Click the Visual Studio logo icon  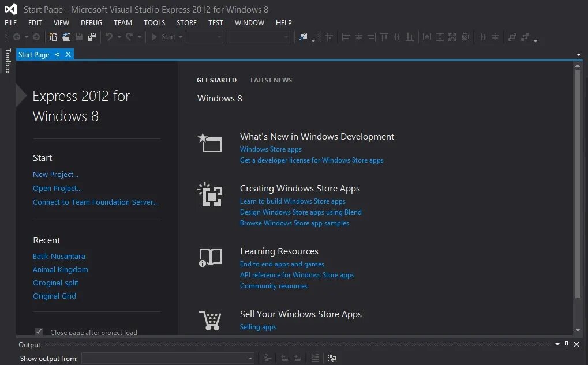pyautogui.click(x=11, y=9)
